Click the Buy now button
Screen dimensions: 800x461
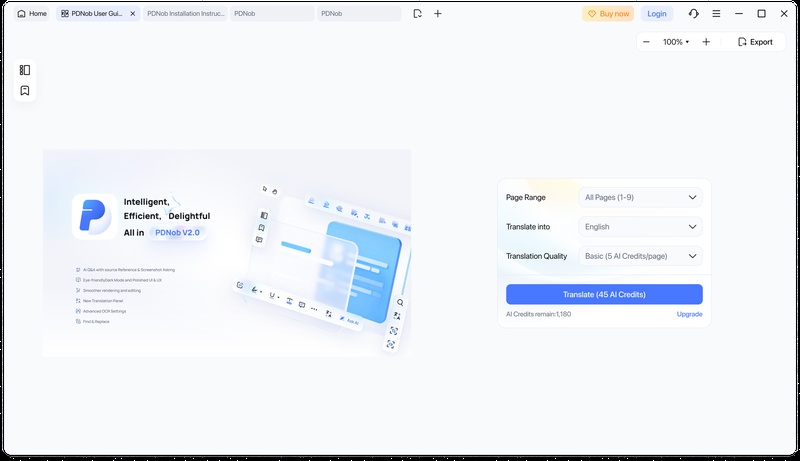608,14
